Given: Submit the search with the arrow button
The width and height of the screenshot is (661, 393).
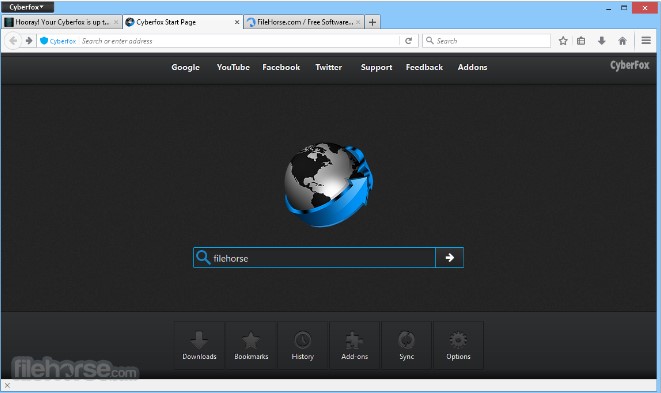Looking at the screenshot, I should (x=449, y=258).
